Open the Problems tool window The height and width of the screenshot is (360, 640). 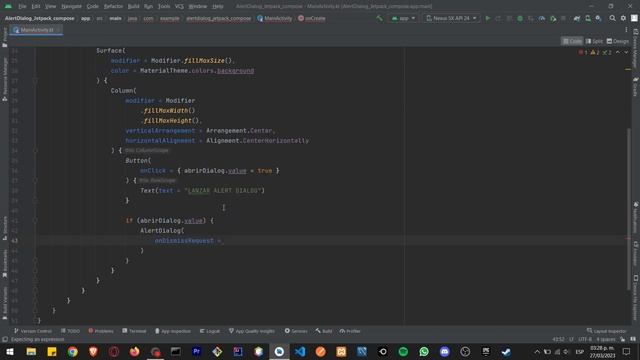[x=101, y=331]
